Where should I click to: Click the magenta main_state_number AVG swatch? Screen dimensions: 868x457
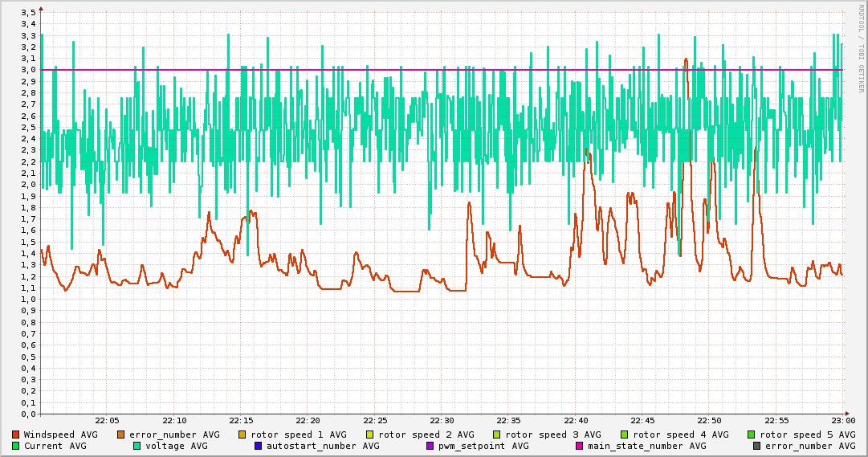coord(580,446)
